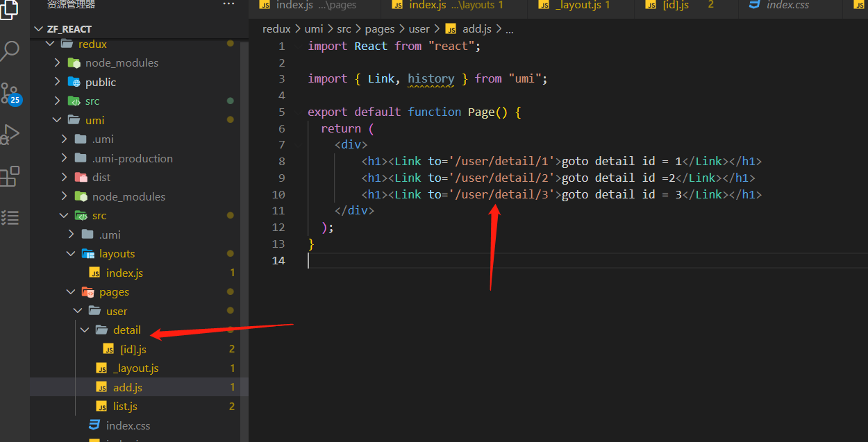Click the ZF_REACT workspace header
Viewport: 868px width, 442px height.
point(69,29)
